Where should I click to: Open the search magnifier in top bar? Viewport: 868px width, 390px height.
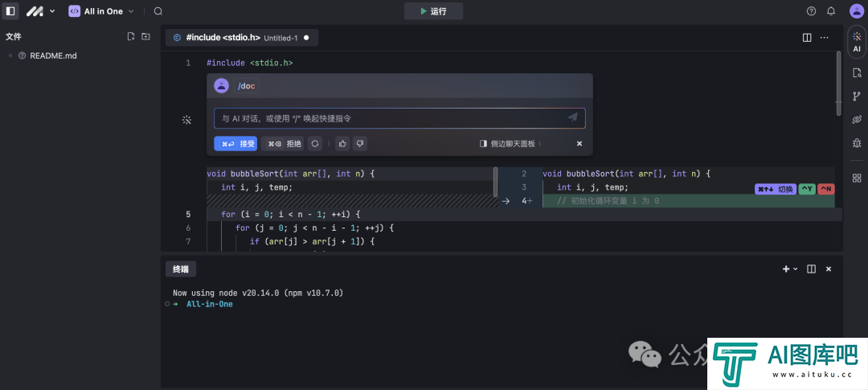pyautogui.click(x=158, y=11)
